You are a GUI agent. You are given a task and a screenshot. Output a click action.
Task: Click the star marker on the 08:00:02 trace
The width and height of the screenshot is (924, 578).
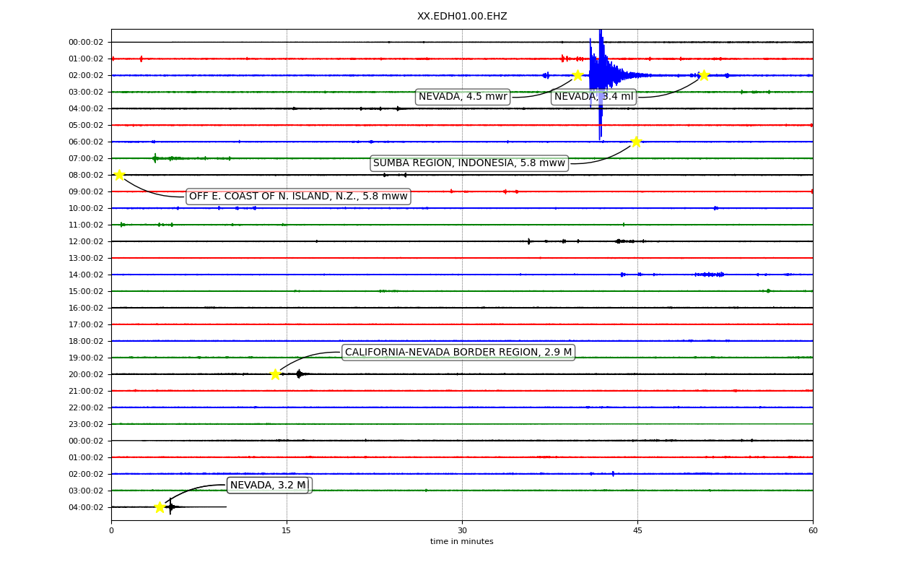click(119, 175)
